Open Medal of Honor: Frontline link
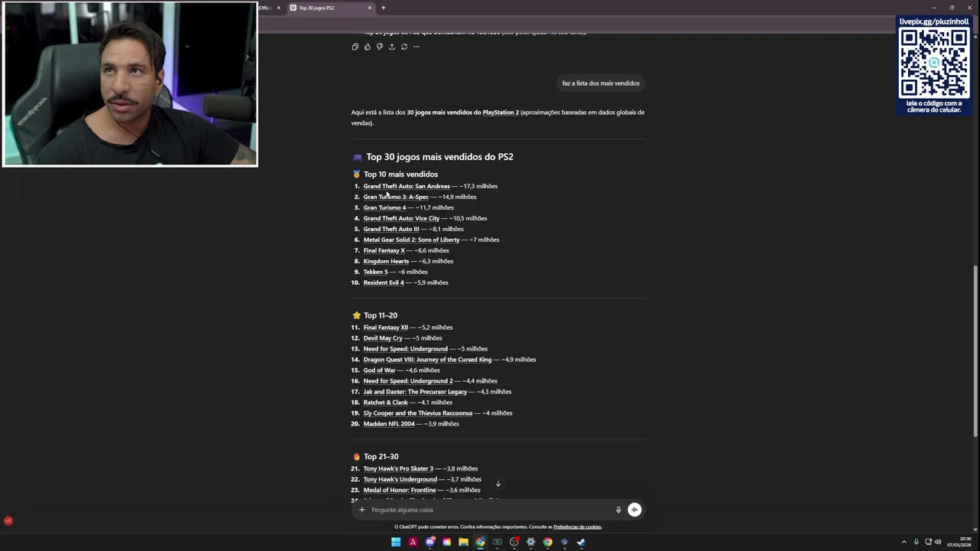Viewport: 980px width, 551px height. point(400,490)
